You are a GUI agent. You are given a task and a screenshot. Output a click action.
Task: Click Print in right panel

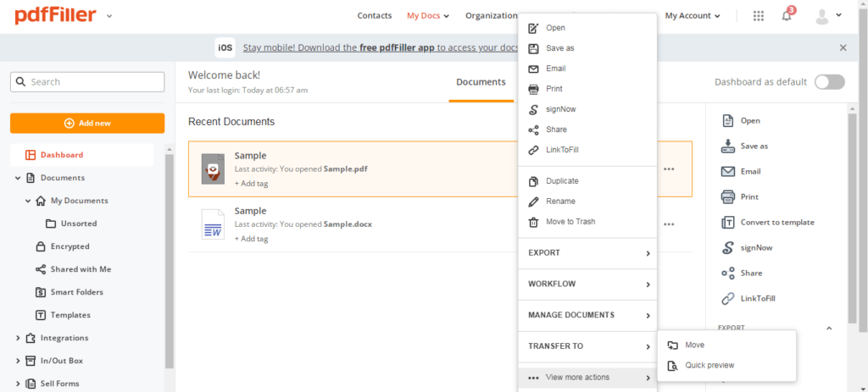tap(739, 196)
